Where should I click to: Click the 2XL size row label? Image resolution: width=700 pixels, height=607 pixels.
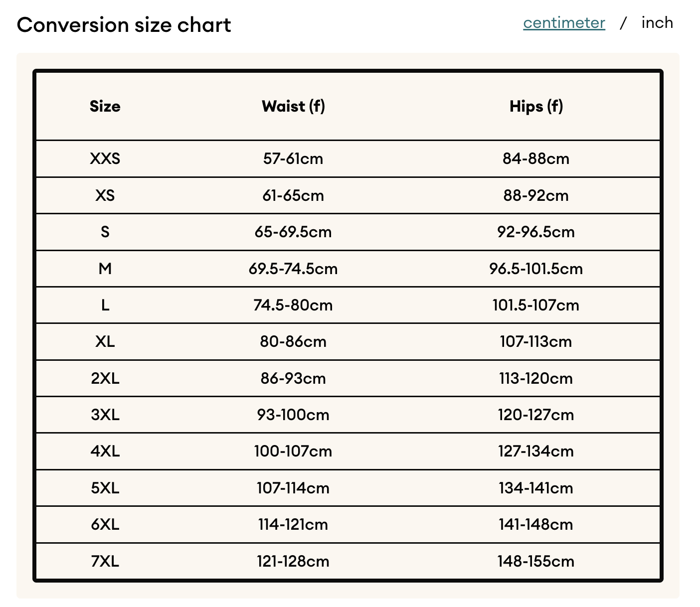105,378
